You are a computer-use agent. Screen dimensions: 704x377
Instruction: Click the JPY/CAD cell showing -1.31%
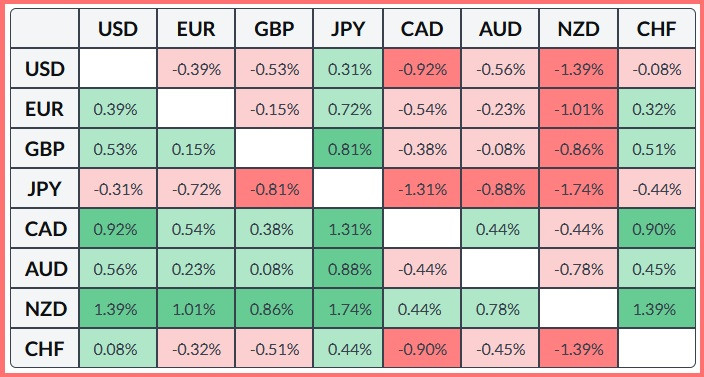coord(422,188)
